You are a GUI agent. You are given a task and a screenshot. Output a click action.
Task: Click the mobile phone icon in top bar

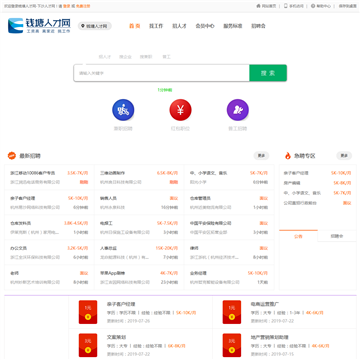[285, 6]
